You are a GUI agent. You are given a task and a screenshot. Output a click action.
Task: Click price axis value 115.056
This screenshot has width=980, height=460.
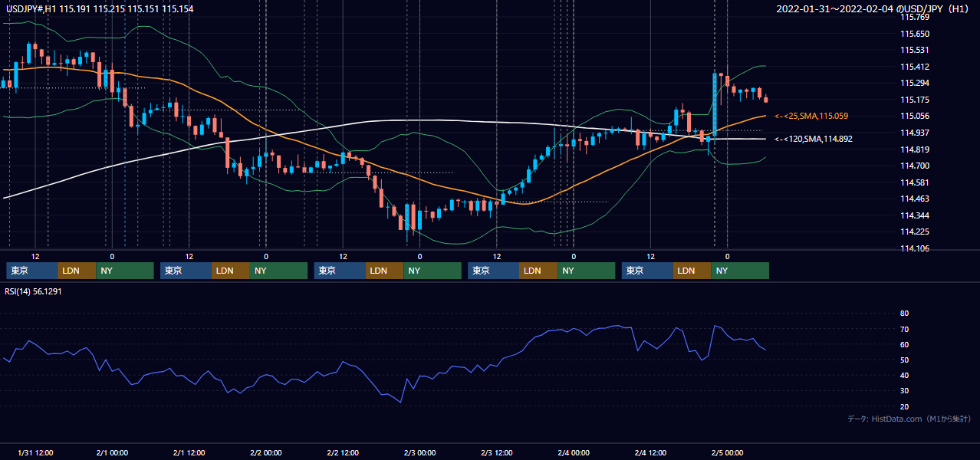914,116
